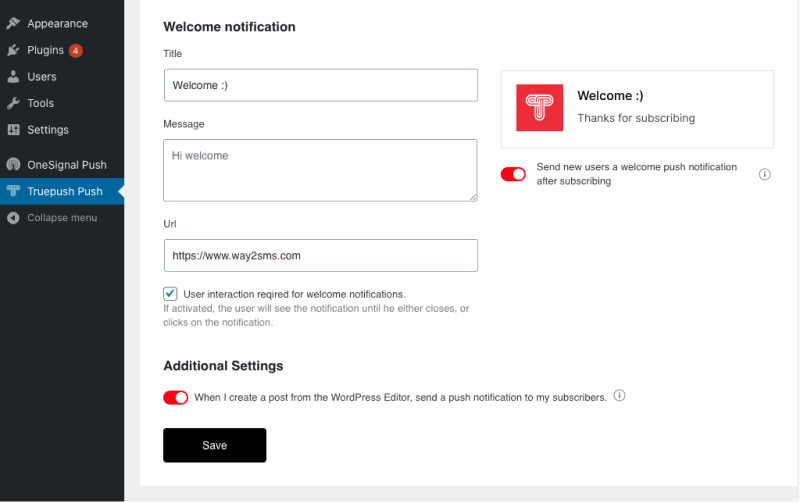Click the 'Message' field label

coord(184,124)
